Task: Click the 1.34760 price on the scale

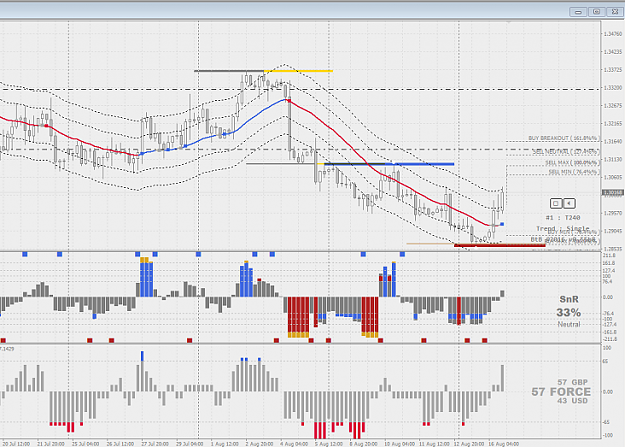Action: pos(613,34)
